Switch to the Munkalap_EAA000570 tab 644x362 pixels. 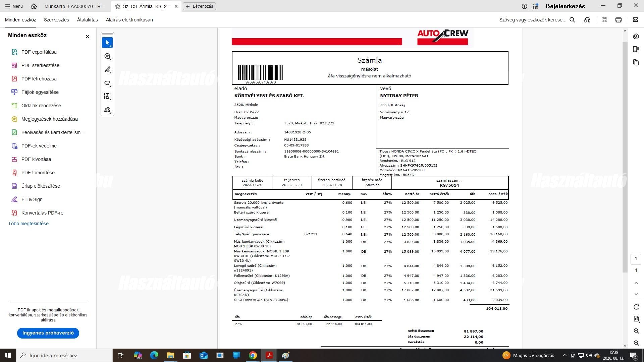(x=74, y=6)
